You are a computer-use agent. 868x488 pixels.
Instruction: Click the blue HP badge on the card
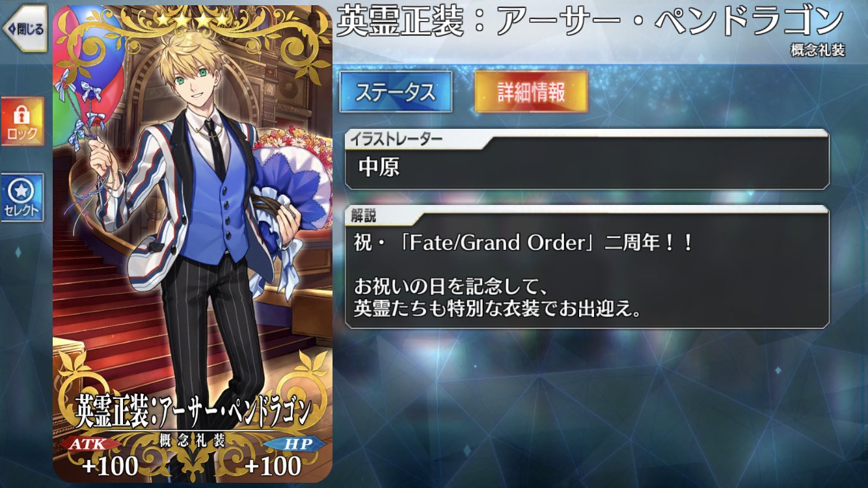(x=295, y=444)
